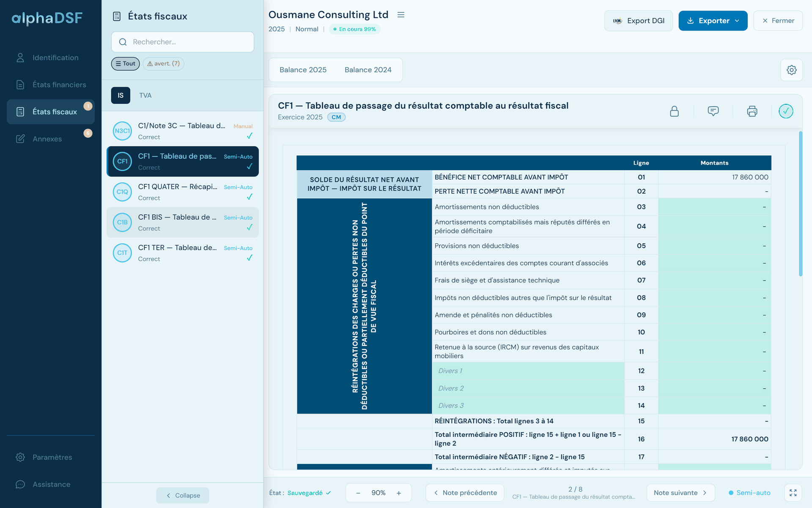Switch to the TVA tax toggle
This screenshot has width=812, height=508.
pos(145,95)
